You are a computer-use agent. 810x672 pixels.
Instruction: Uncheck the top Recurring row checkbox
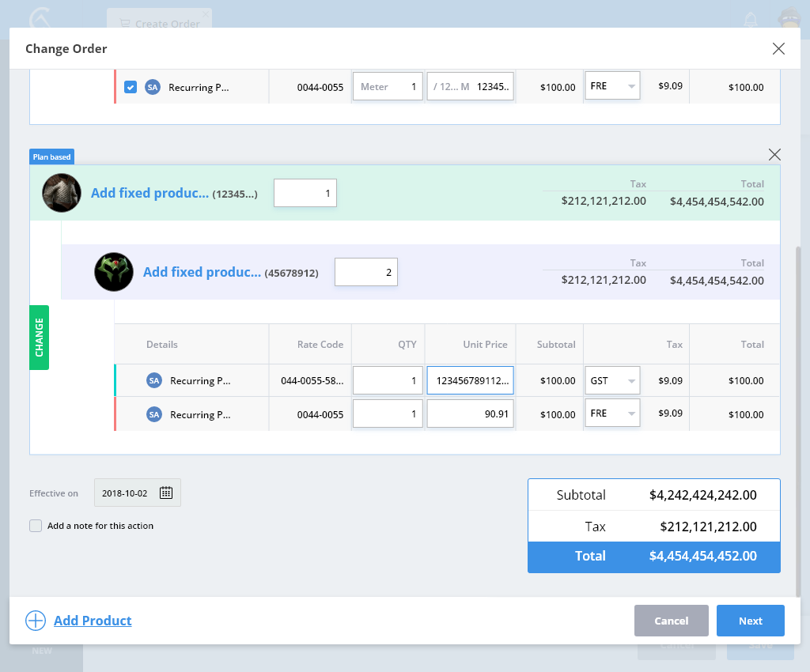[x=131, y=87]
